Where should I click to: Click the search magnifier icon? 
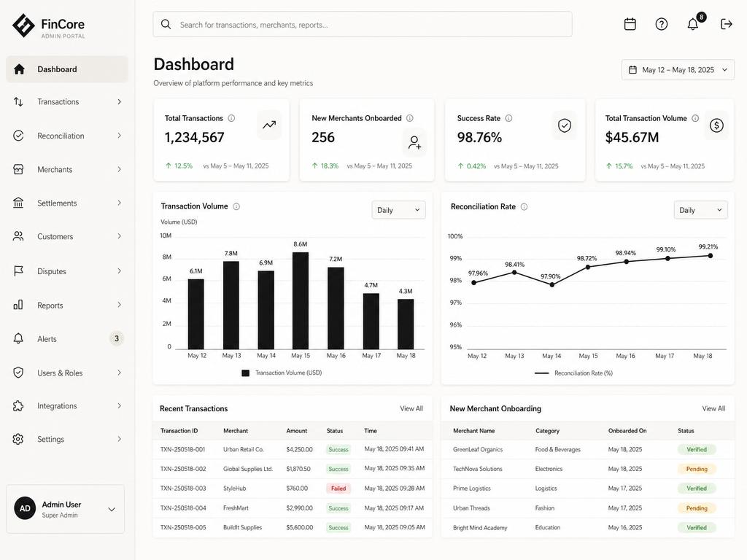[x=166, y=24]
